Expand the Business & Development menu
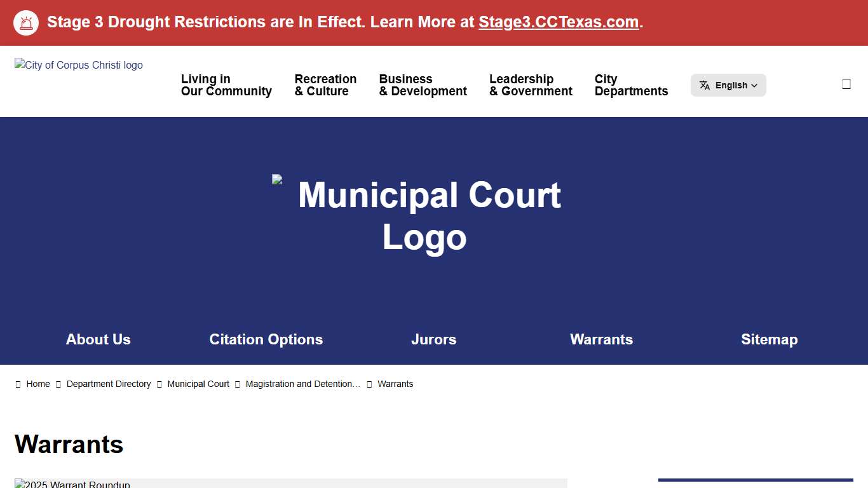The width and height of the screenshot is (868, 488). [x=422, y=85]
